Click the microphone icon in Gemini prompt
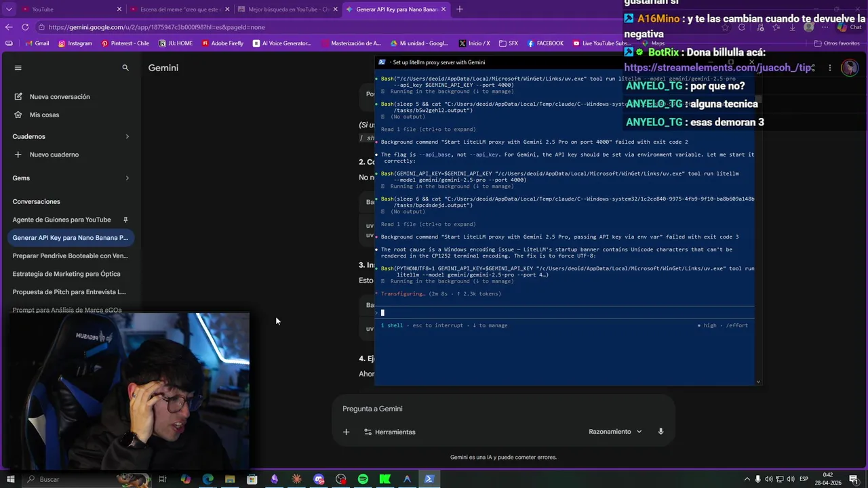Image resolution: width=868 pixels, height=488 pixels. (660, 432)
